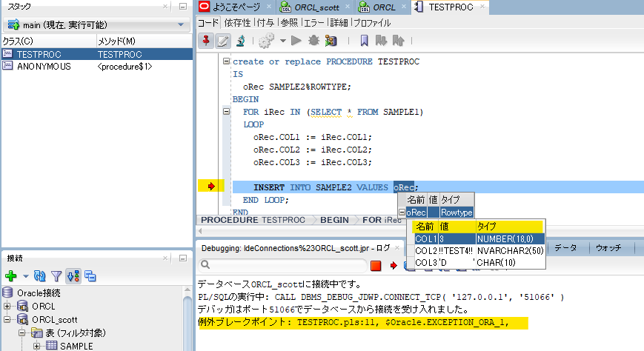
Task: Click green plus new connection icon
Action: (x=10, y=275)
